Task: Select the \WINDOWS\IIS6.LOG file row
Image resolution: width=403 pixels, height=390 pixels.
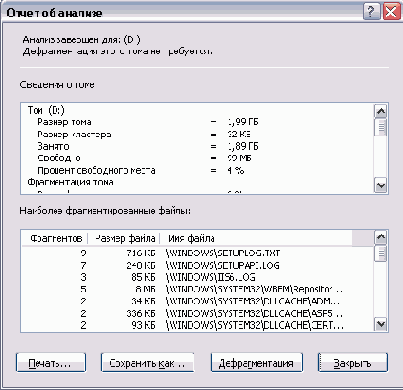Action: pos(197,277)
